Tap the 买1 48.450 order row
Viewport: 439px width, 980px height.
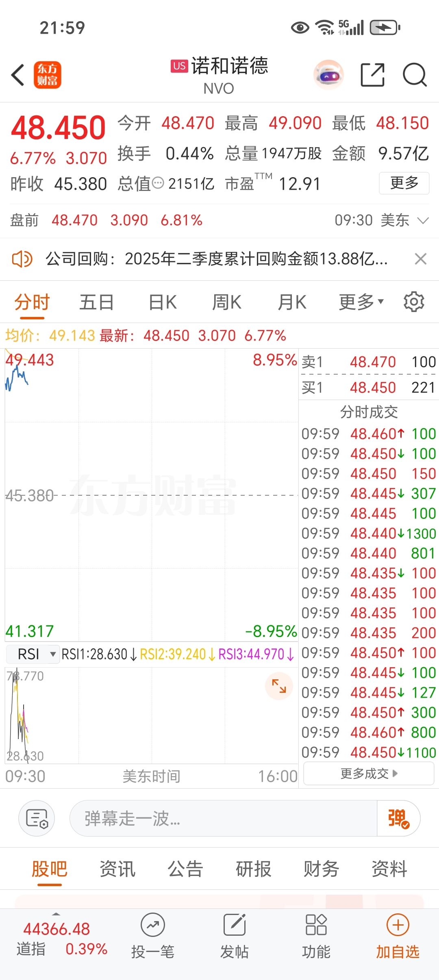[369, 387]
